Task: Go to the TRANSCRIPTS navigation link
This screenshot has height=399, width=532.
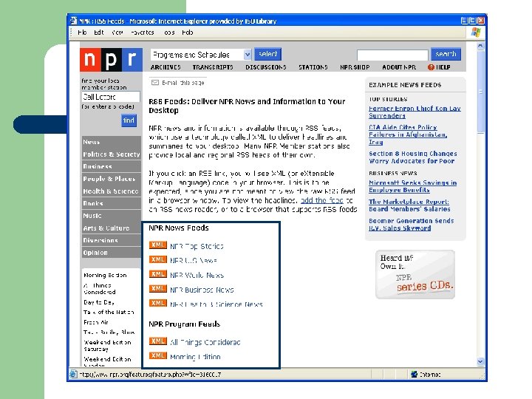Action: click(213, 67)
